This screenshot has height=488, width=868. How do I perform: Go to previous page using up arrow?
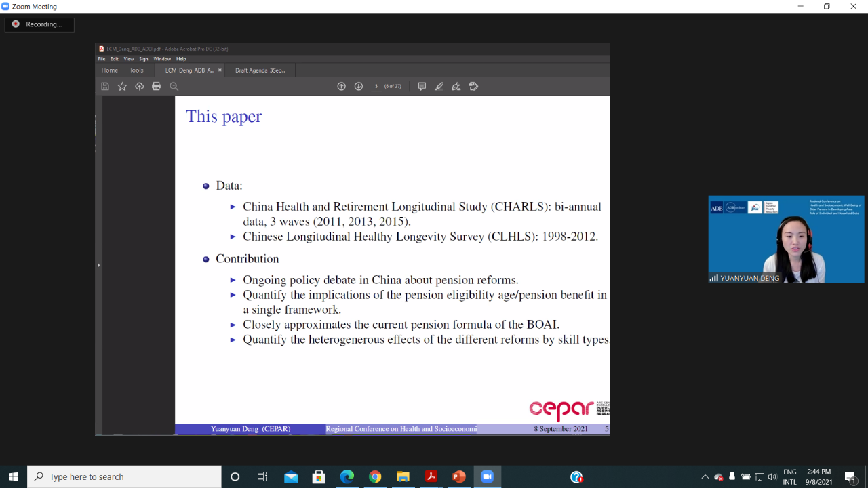tap(341, 86)
